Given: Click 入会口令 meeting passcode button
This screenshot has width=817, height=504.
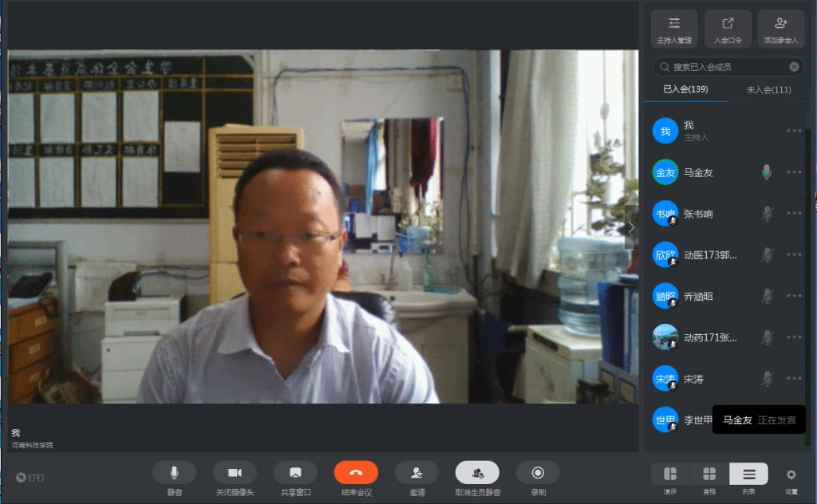Looking at the screenshot, I should point(728,29).
